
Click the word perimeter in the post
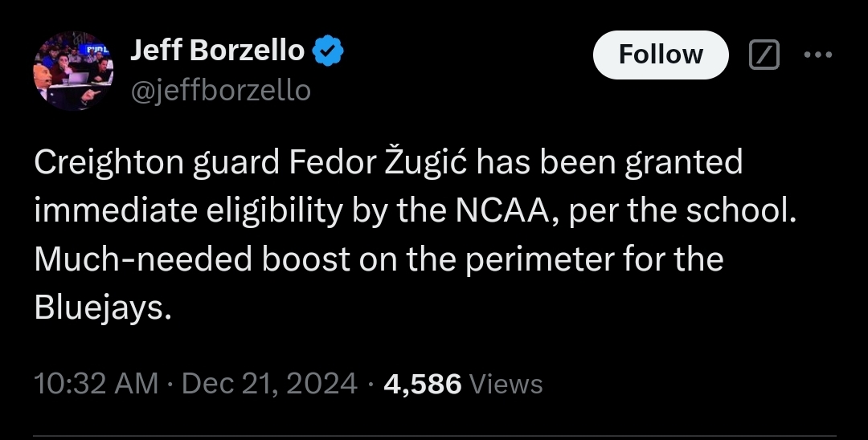(539, 260)
